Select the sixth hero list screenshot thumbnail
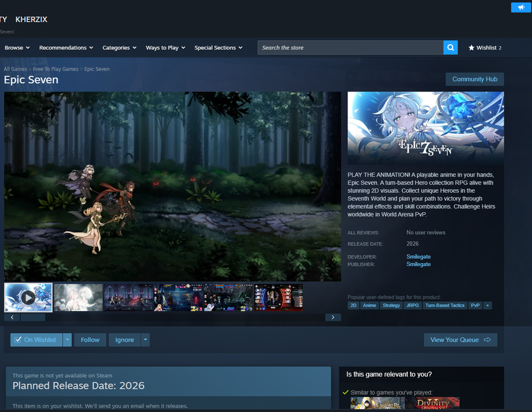532x412 pixels. (279, 297)
